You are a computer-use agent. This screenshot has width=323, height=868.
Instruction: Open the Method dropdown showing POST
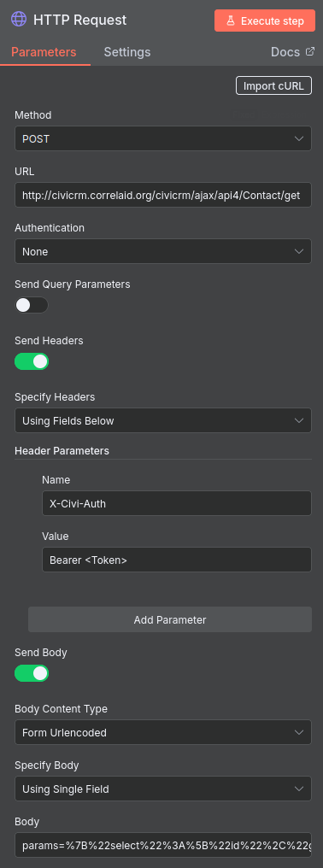(163, 138)
